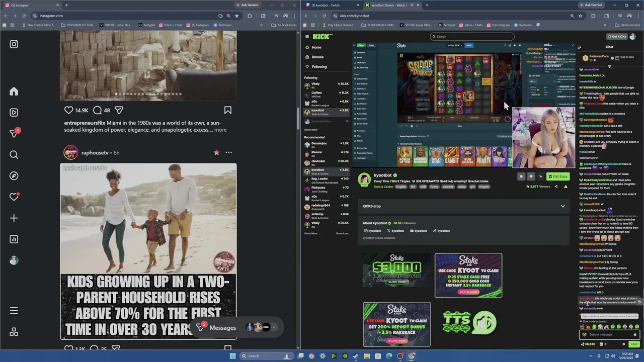Open Following in the Kick sidebar
Viewport: 644px width, 362px height.
tap(319, 66)
